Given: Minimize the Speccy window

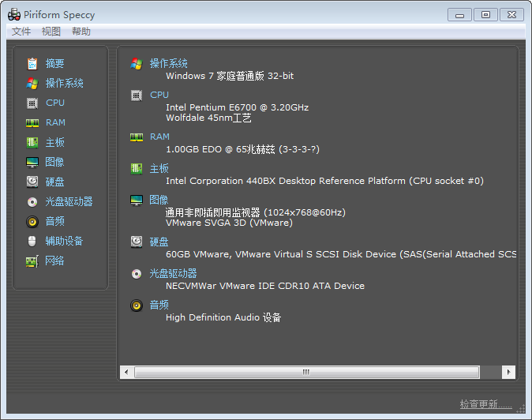Looking at the screenshot, I should 459,15.
